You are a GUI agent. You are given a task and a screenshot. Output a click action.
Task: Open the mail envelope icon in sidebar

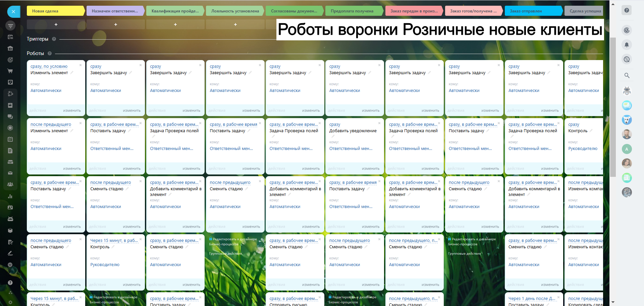pos(10,173)
